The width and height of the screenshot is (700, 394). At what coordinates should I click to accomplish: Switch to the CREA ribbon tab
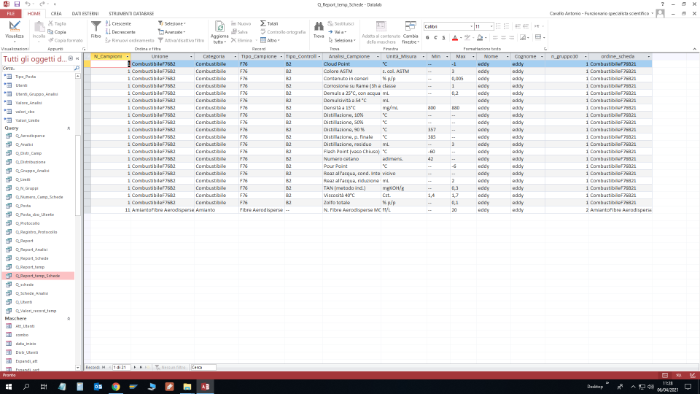(x=56, y=13)
